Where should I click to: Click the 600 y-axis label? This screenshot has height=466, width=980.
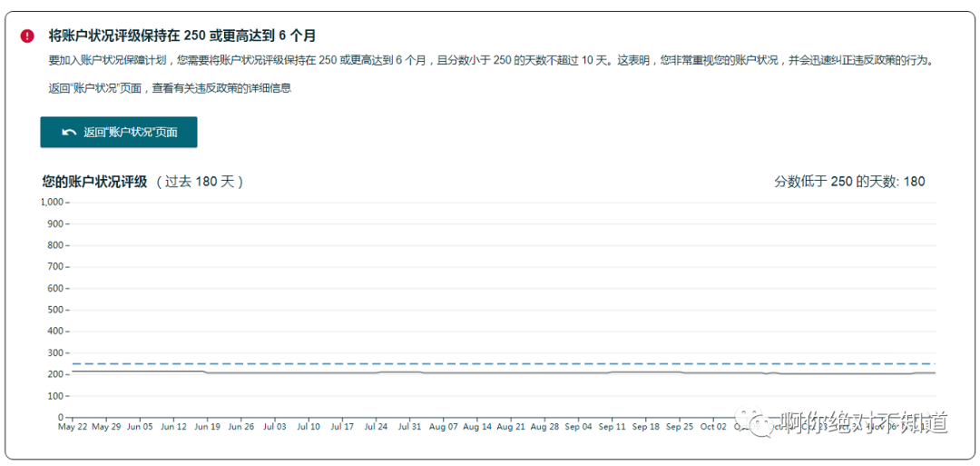click(56, 288)
